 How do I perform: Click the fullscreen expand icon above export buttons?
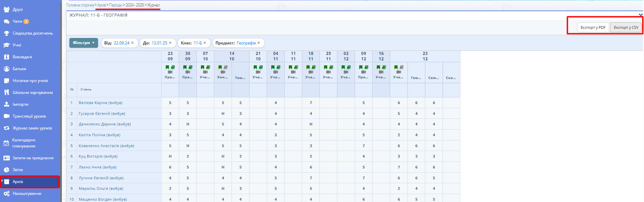coord(640,15)
